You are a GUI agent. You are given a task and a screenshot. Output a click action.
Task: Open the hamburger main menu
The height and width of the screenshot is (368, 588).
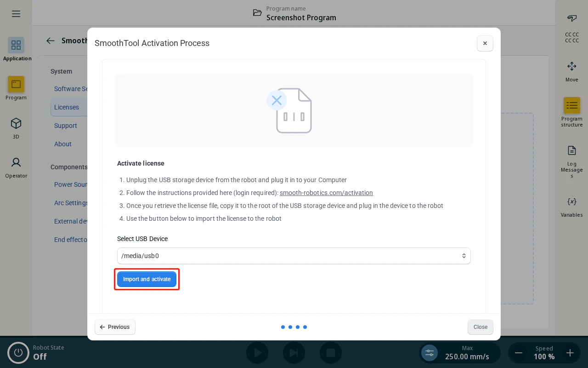[x=16, y=14]
